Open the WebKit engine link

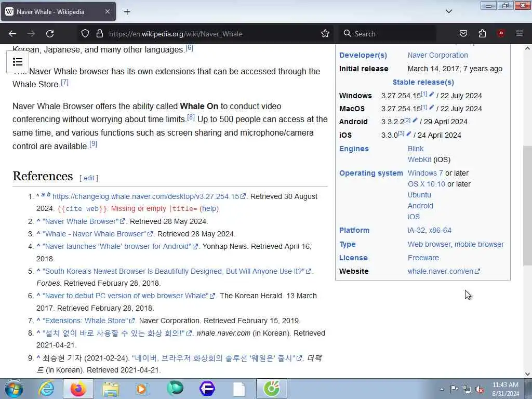click(x=419, y=159)
